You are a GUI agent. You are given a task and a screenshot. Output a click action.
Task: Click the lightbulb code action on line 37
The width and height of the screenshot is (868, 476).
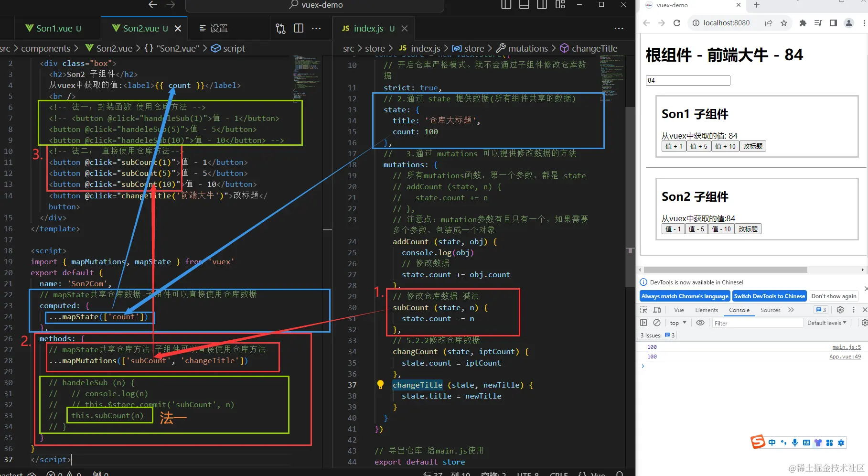380,384
